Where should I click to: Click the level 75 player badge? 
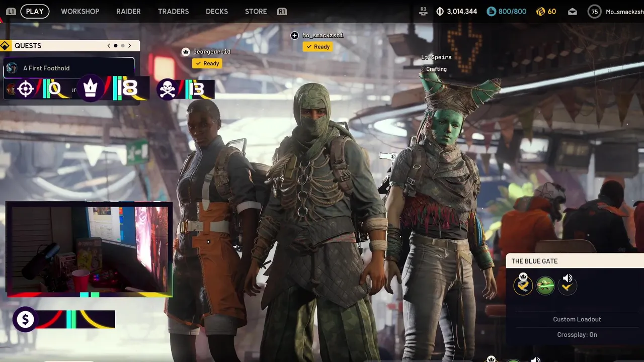point(595,12)
